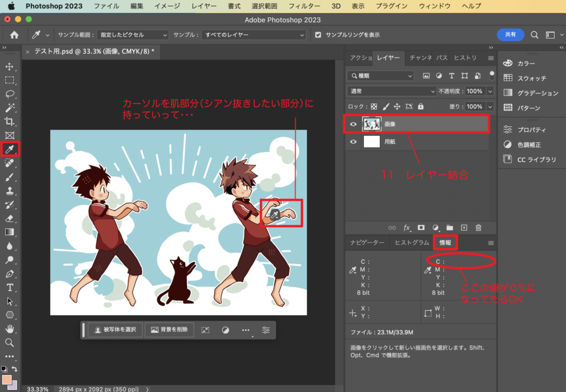
Task: Uncheck サンプルリングを表示 checkbox
Action: 318,35
